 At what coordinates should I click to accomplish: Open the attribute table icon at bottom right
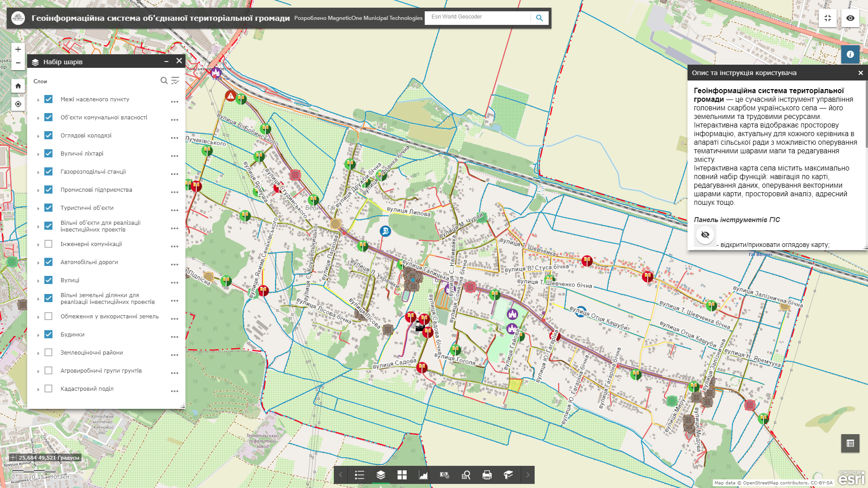[850, 444]
